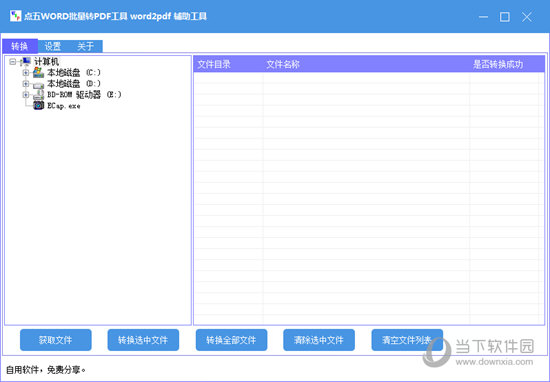Select the 计算机 label in tree
This screenshot has height=382, width=550.
tap(46, 62)
